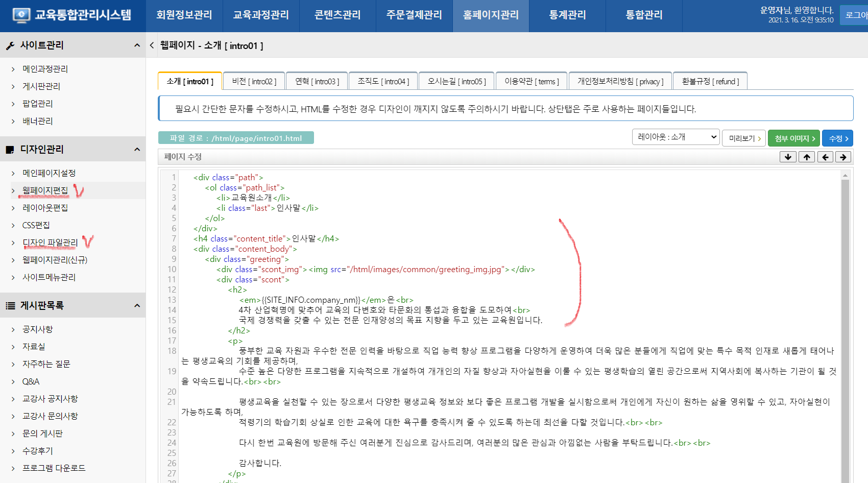Click the up arrow icon in page editor
The height and width of the screenshot is (483, 868).
(x=807, y=157)
